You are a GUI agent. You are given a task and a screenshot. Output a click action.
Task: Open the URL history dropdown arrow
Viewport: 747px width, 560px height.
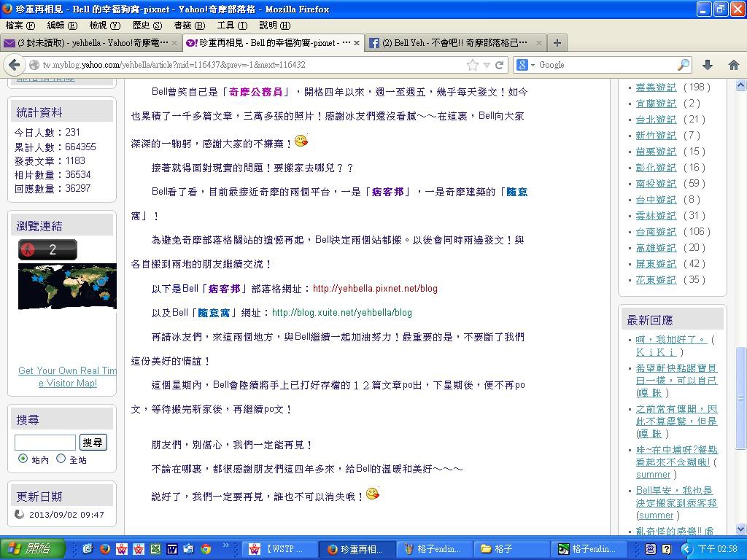487,65
